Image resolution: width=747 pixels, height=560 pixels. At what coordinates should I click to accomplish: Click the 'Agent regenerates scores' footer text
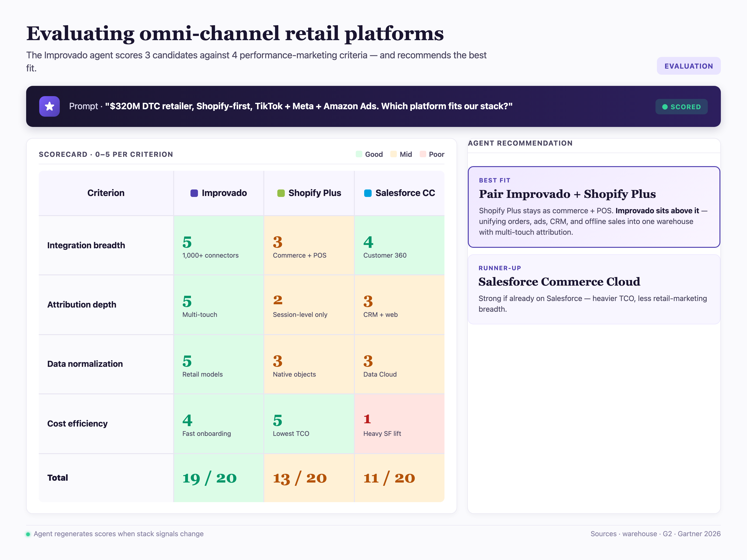click(x=119, y=534)
